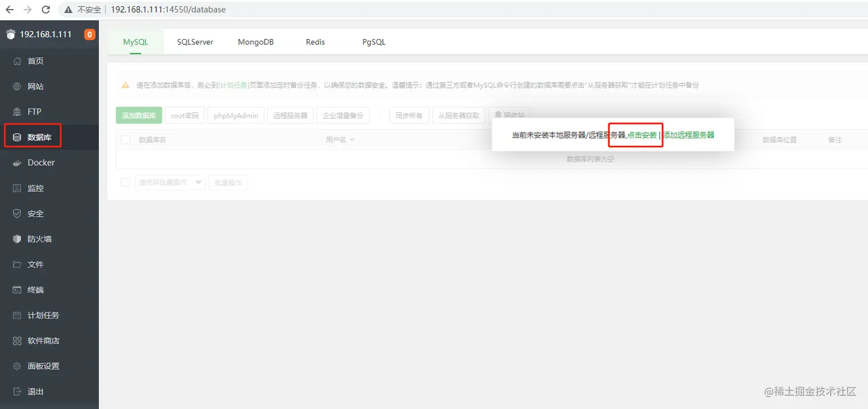Viewport: 868px width, 409px height.
Task: Click the root密码 button
Action: [x=185, y=115]
